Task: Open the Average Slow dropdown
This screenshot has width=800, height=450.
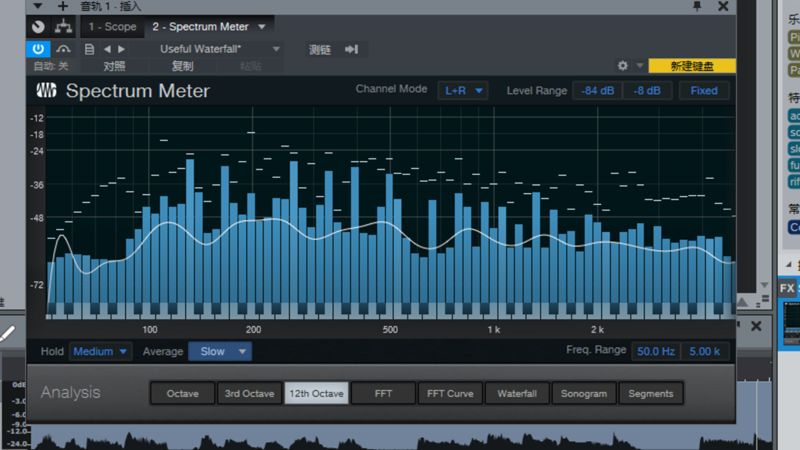Action: click(220, 352)
